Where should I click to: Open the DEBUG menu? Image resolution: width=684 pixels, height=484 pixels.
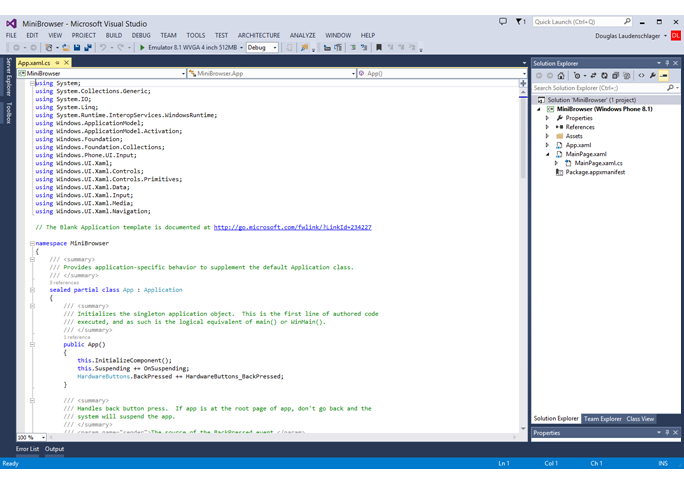click(141, 35)
